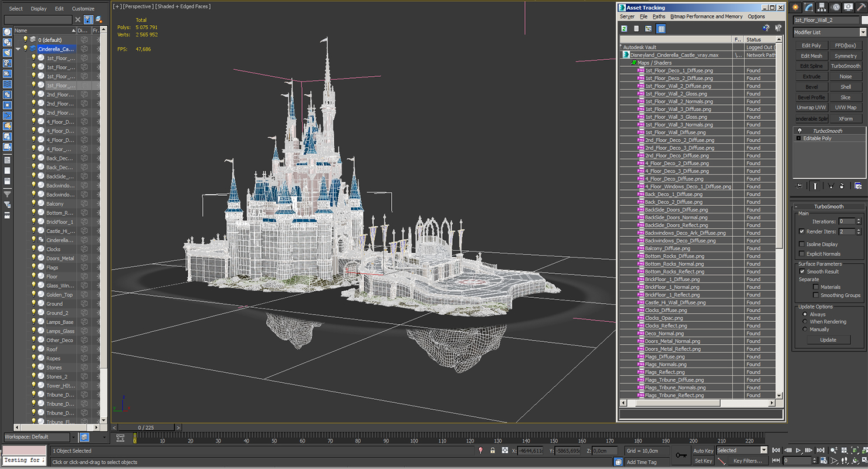Toggle Show End Result icon in modifier stack
The width and height of the screenshot is (868, 469).
(x=815, y=186)
